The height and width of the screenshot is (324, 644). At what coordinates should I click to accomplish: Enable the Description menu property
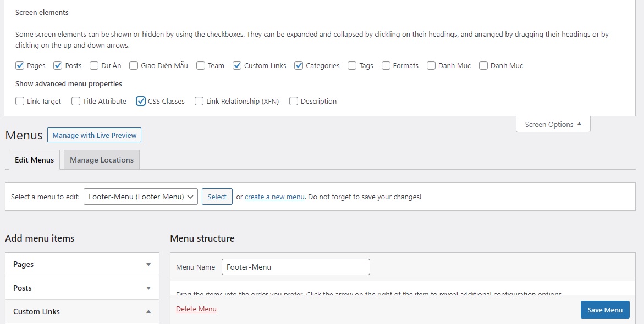click(293, 101)
